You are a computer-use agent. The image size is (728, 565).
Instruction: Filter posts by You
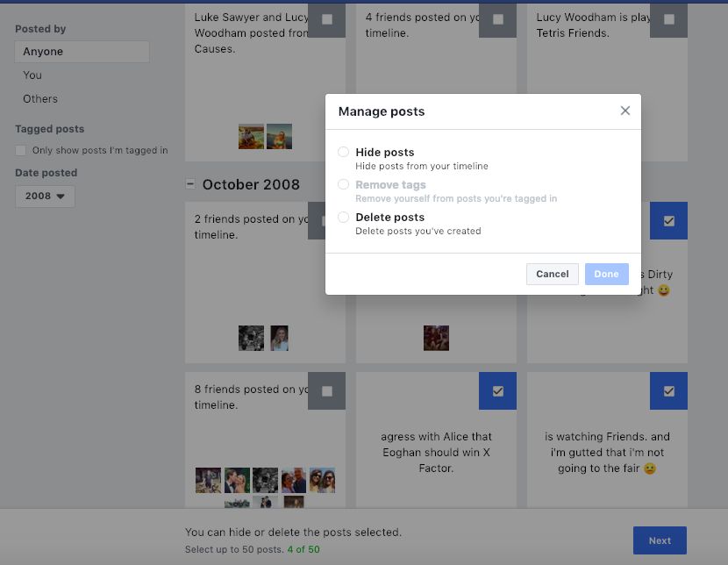pyautogui.click(x=32, y=75)
